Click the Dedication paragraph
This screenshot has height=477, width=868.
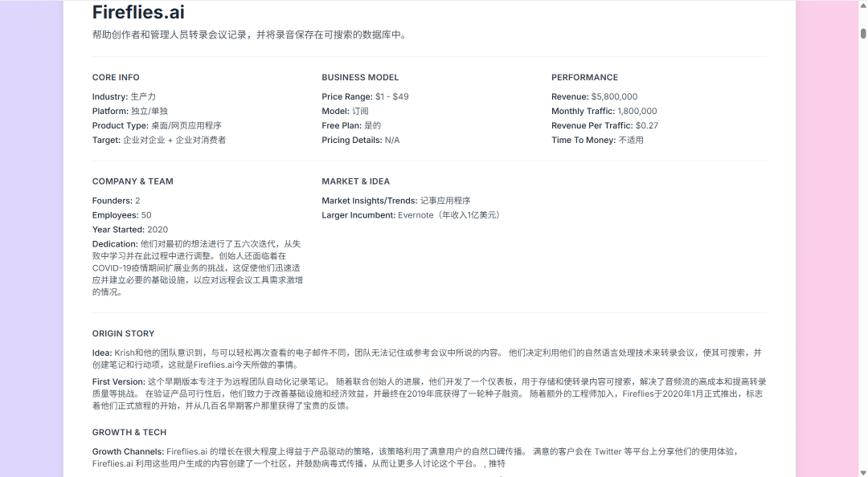click(198, 268)
